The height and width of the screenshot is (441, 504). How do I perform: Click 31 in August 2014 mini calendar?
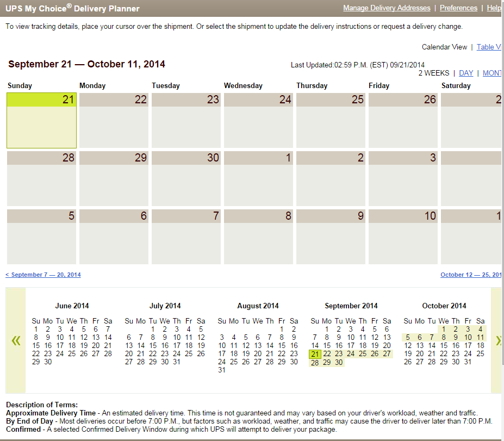(x=222, y=370)
